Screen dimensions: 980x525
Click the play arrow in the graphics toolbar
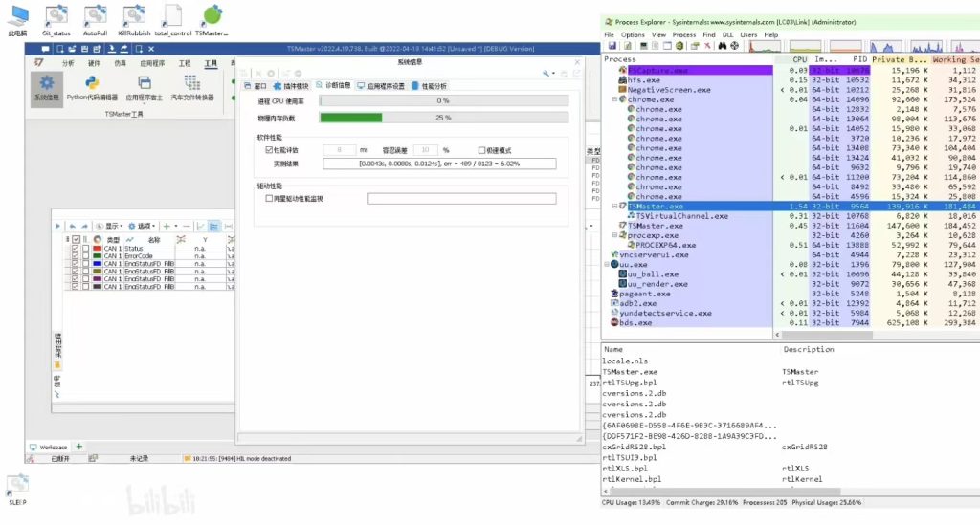tap(58, 226)
